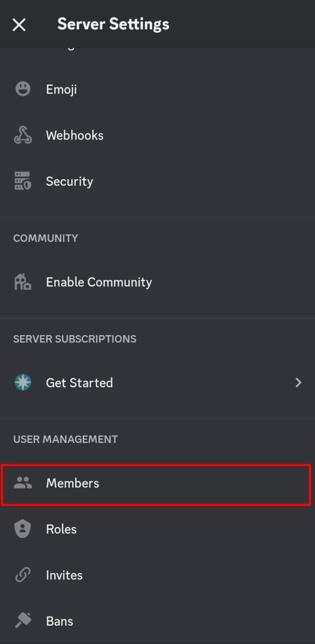Click the Webhooks icon

coord(23,135)
